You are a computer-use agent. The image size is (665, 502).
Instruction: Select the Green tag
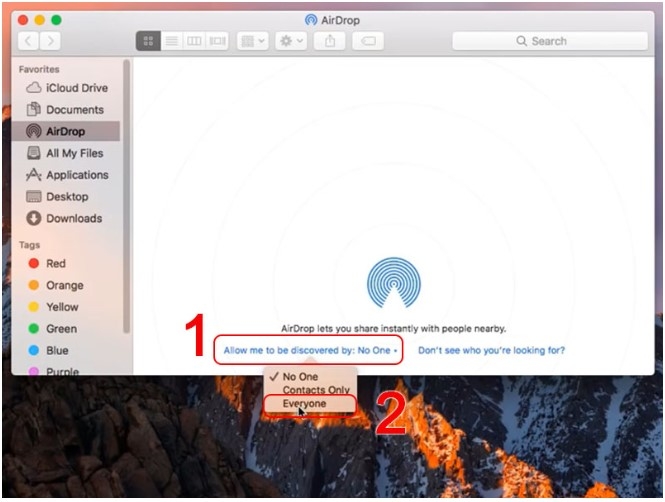click(x=67, y=329)
